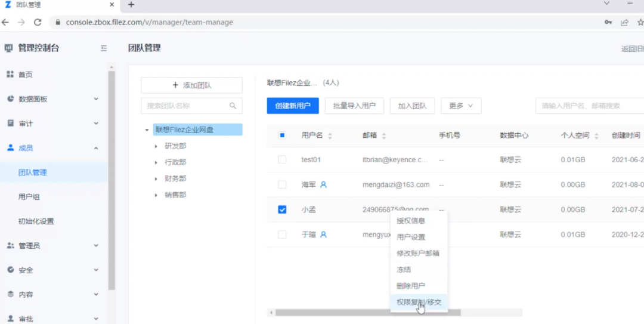Expand the 行政部 tree node
644x324 pixels.
(156, 162)
